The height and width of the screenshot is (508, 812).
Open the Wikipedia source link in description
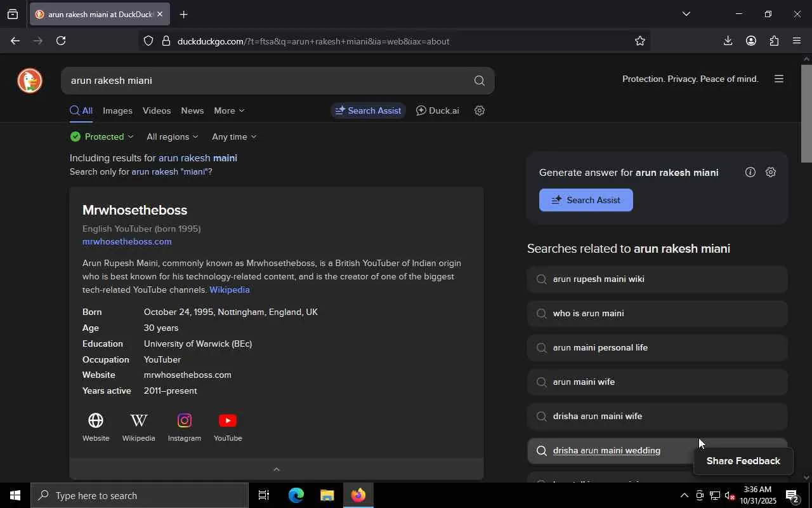click(230, 290)
